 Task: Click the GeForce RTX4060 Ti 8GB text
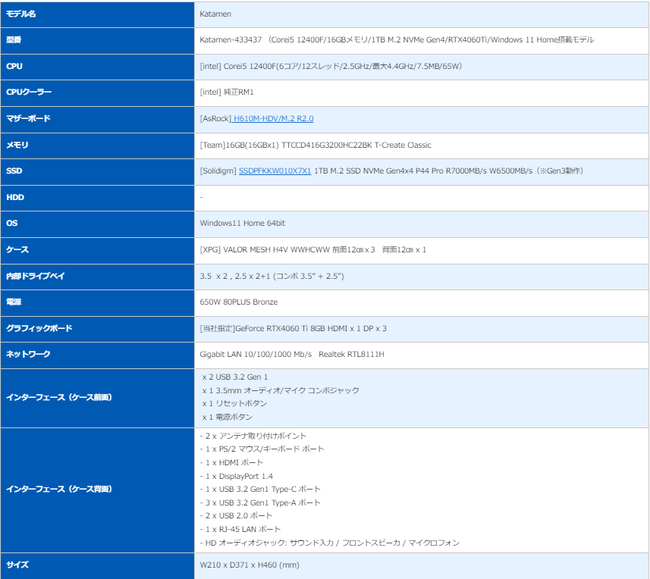(293, 328)
